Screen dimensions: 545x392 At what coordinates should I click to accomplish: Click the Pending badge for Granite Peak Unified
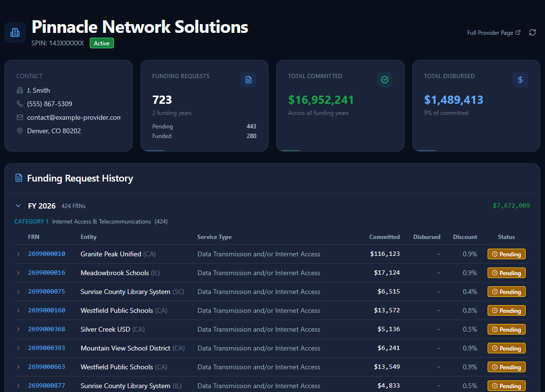coord(506,254)
